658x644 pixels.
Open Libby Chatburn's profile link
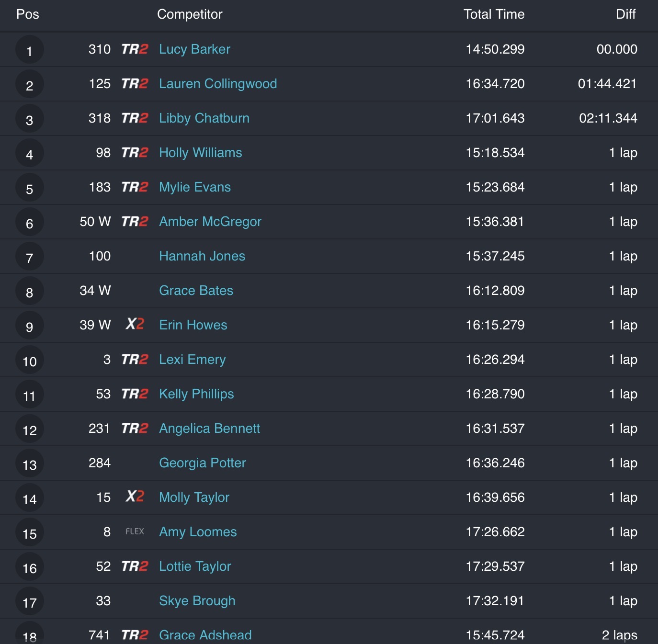tap(204, 118)
